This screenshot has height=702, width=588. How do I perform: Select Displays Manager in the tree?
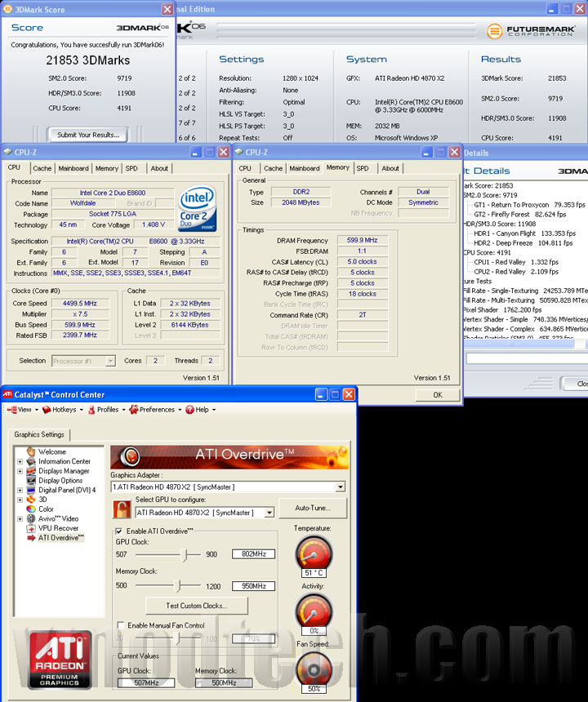click(x=64, y=471)
